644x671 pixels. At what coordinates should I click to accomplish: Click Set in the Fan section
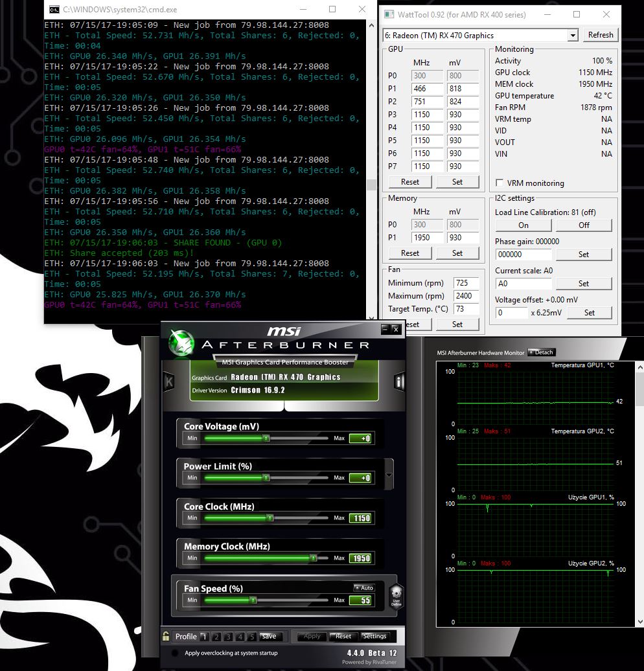457,324
